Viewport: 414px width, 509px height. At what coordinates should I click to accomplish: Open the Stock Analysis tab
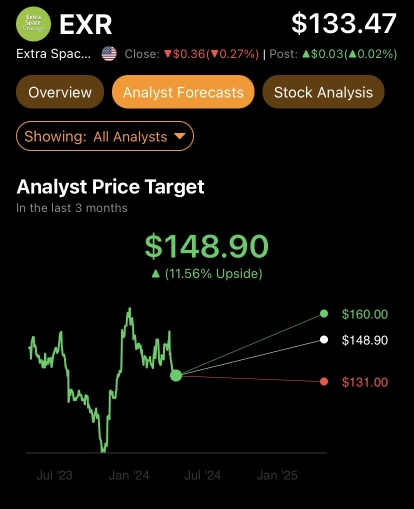[323, 92]
